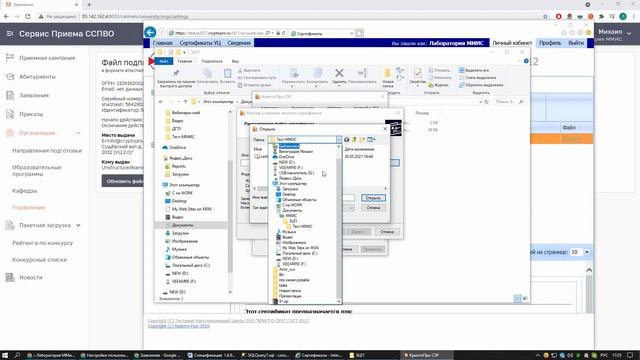Open the Сертификаты УЦ menu on the CryptoPro site
This screenshot has width=640, height=360.
tap(200, 43)
